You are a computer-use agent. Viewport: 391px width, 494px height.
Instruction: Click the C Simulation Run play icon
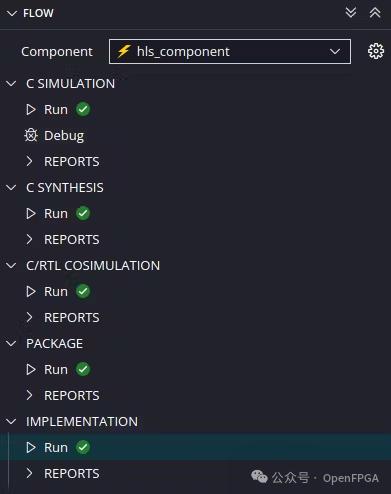[x=31, y=109]
